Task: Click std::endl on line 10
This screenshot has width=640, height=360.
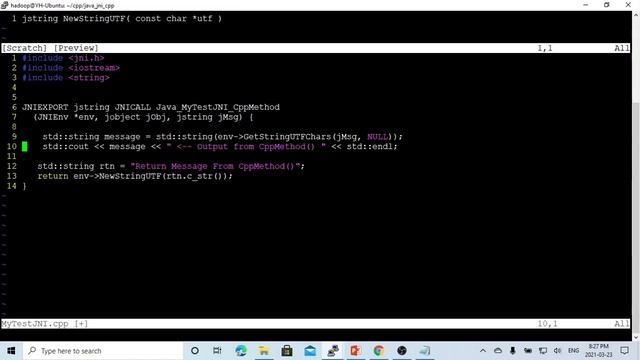Action: [369, 147]
